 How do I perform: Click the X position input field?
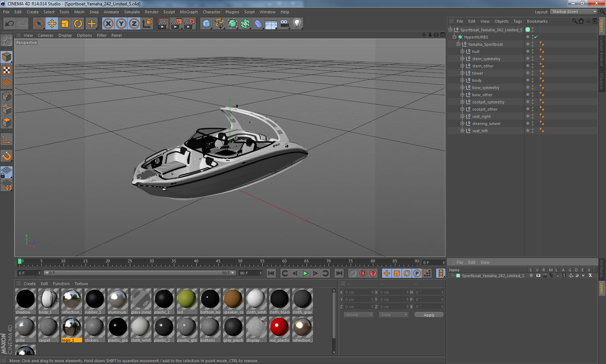[359, 292]
